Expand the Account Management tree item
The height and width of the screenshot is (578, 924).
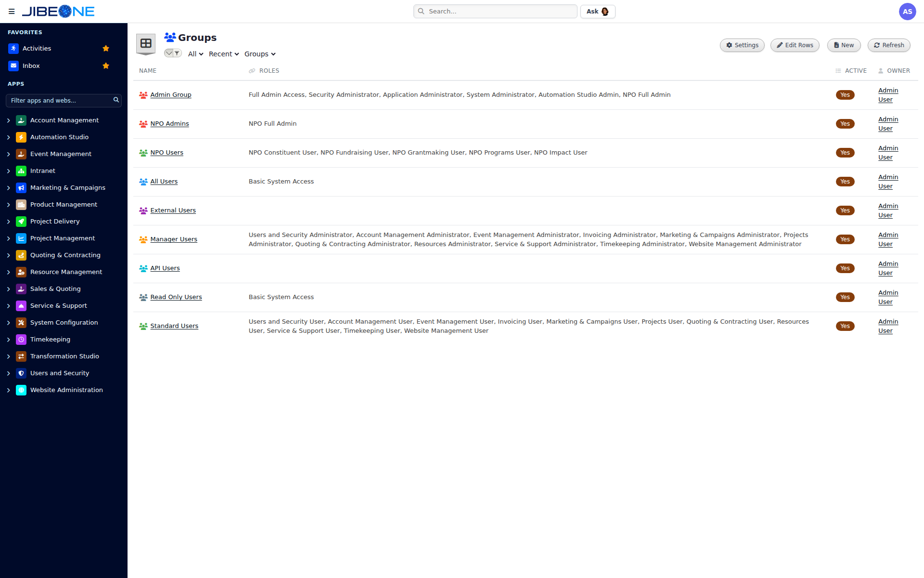point(9,120)
